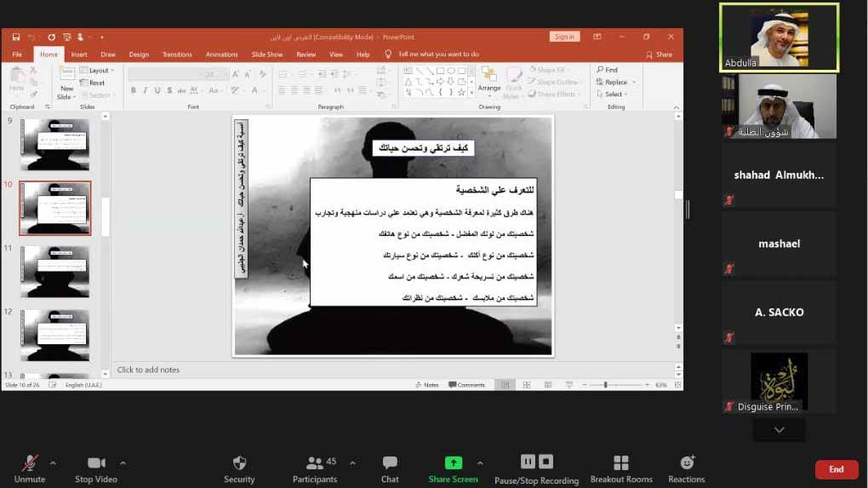Select slide 11 thumbnail
Screen dimensions: 868x488
click(x=54, y=272)
